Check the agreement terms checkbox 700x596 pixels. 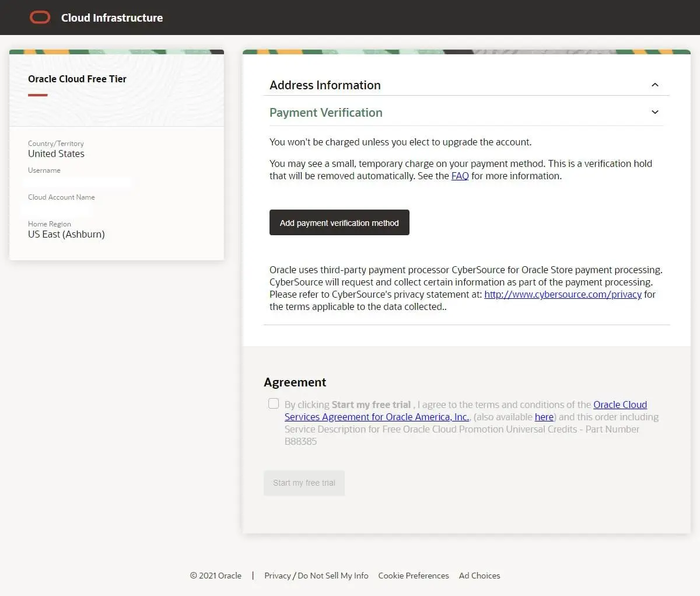274,403
